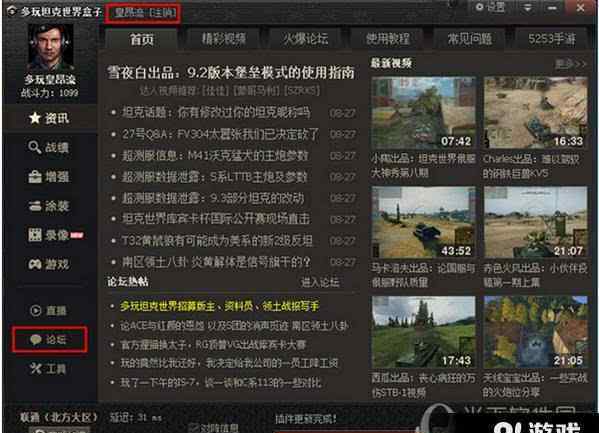Open video title starting with Charles出品
This screenshot has width=599, height=433.
532,166
